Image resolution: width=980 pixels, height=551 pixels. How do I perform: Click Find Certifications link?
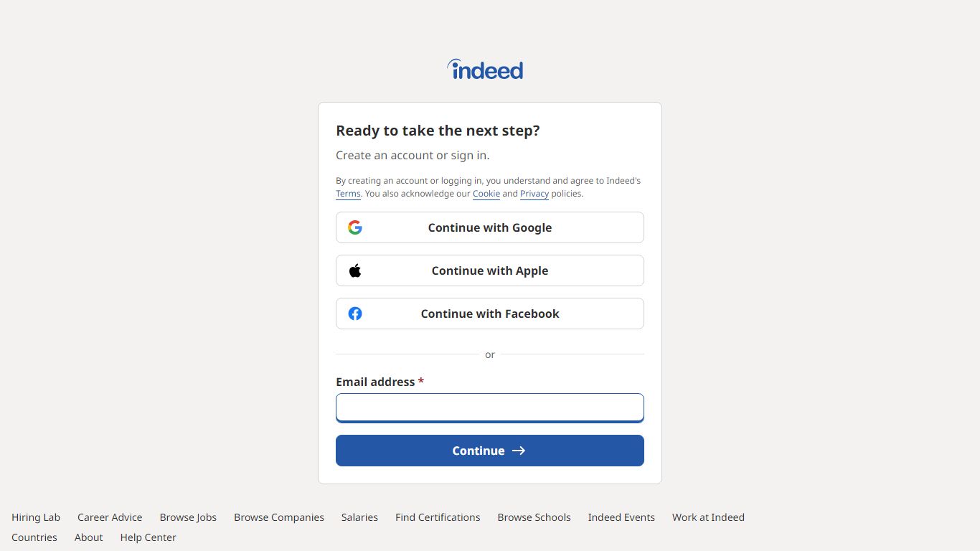click(x=438, y=517)
